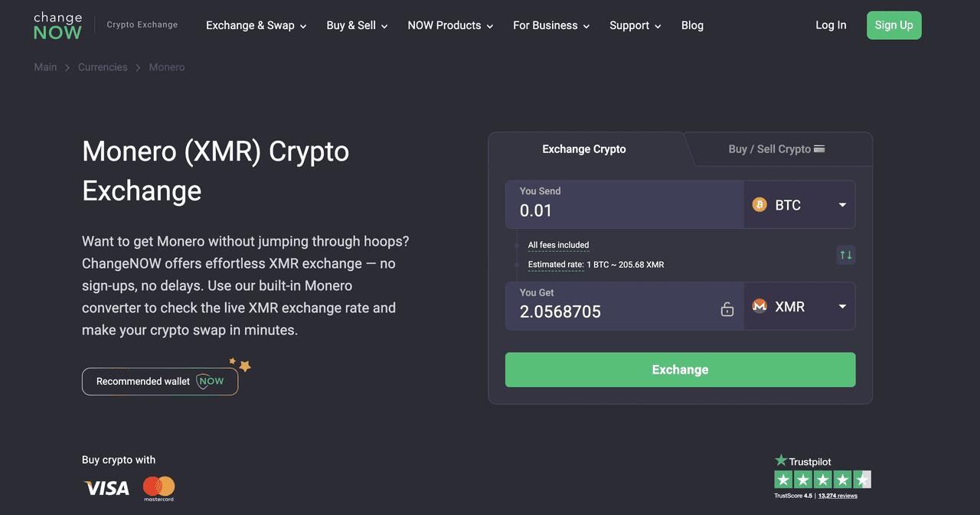Open the BTC currency dropdown

pyautogui.click(x=842, y=205)
